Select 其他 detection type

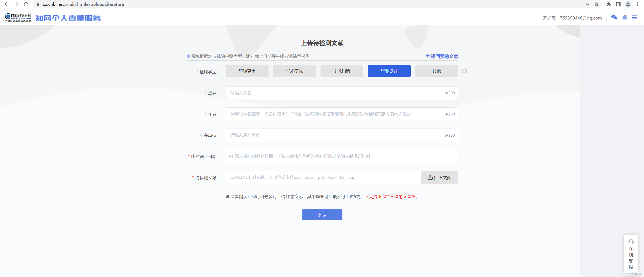(x=436, y=71)
